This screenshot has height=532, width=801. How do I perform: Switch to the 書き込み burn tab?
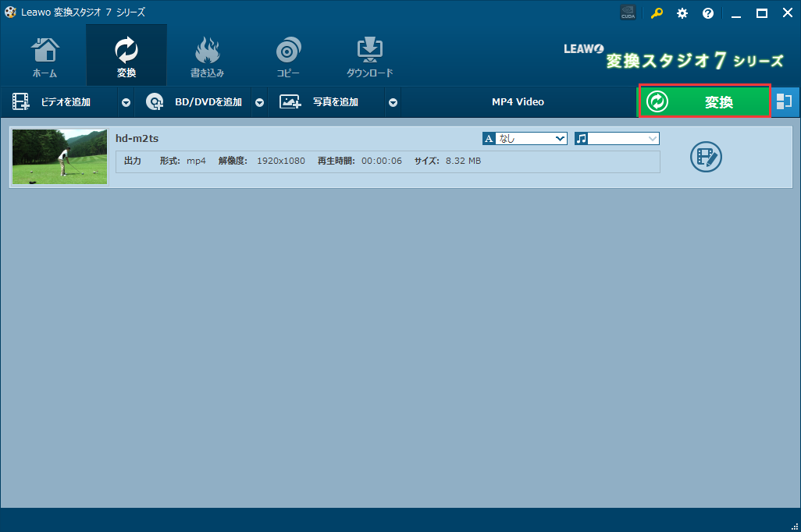(207, 57)
